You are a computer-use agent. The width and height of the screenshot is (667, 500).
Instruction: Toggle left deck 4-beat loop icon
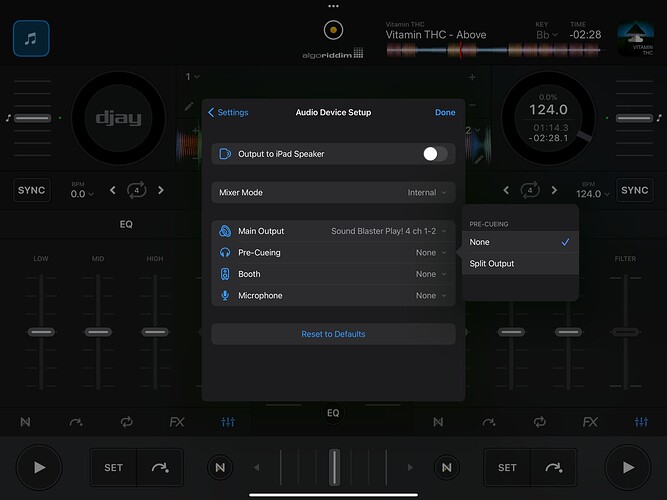point(137,190)
